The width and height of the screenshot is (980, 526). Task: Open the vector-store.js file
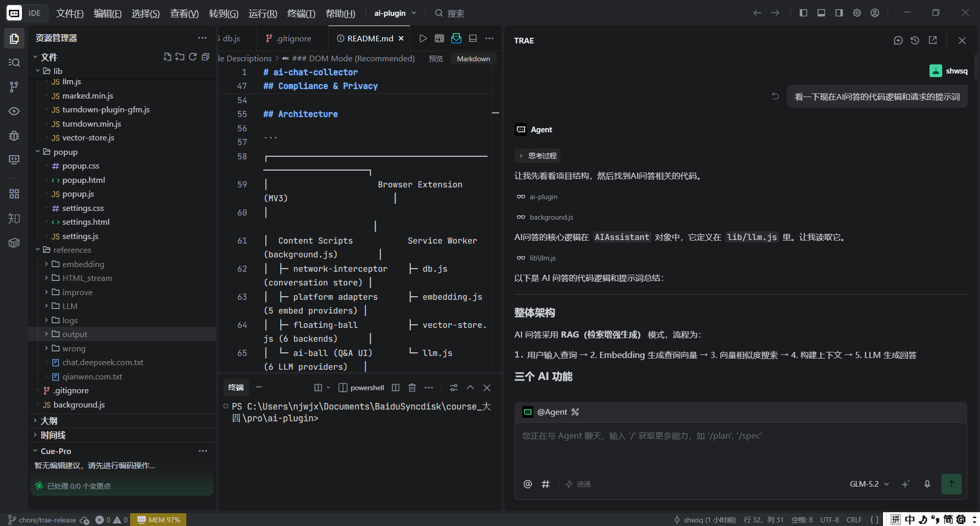(88, 138)
